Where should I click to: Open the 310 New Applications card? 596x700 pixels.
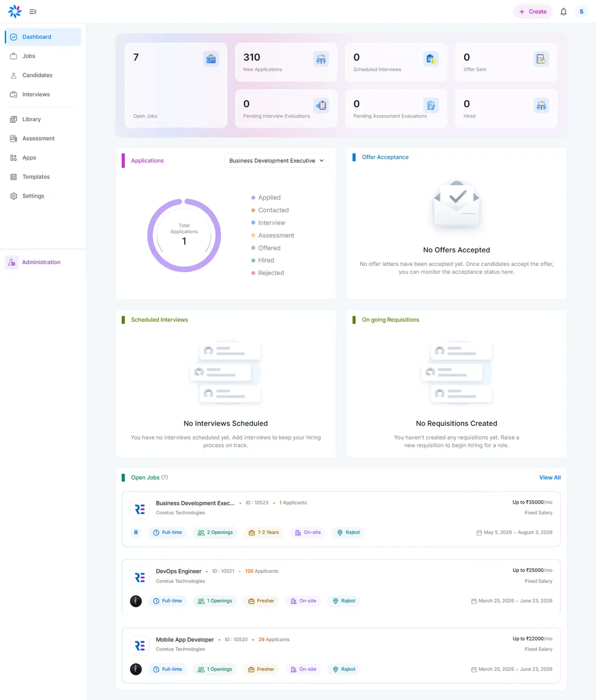286,62
